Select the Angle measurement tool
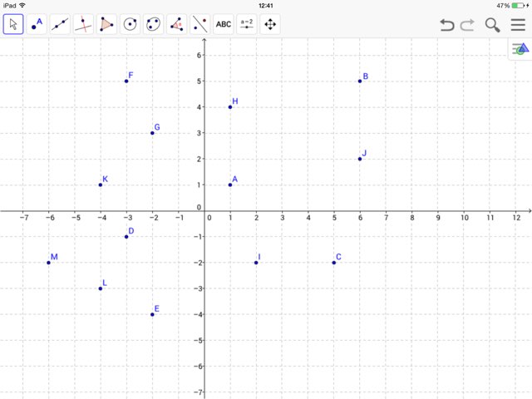This screenshot has width=532, height=399. (177, 24)
